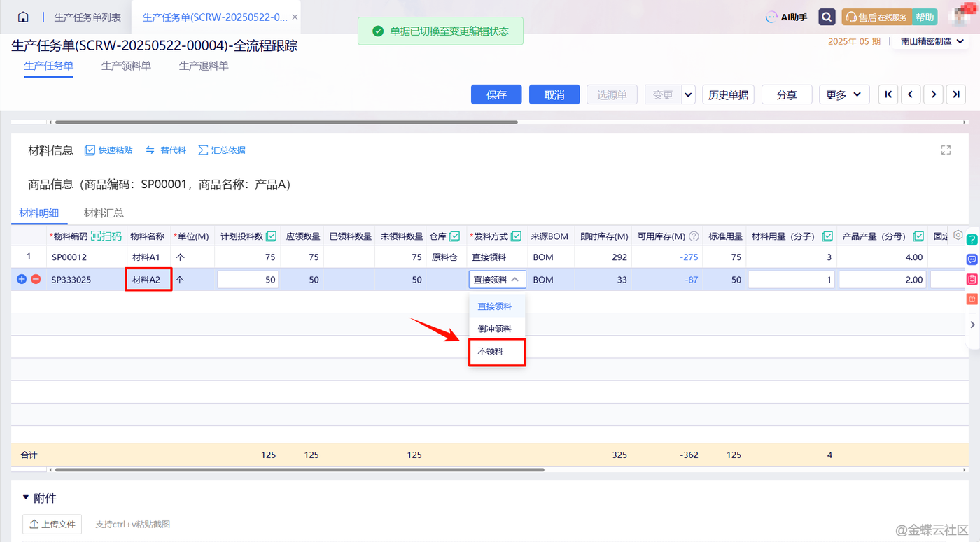This screenshot has width=980, height=542.
Task: Open the table column settings gear
Action: 958,235
